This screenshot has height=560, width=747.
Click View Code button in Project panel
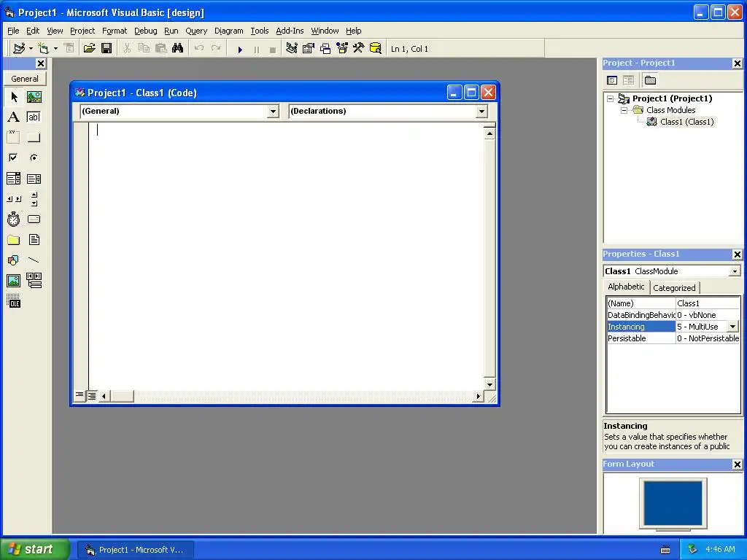pos(612,80)
